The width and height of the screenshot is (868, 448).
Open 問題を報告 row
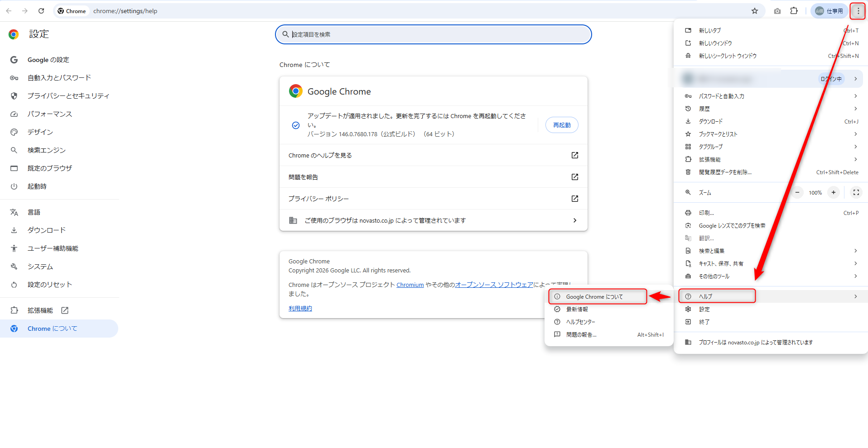point(434,177)
